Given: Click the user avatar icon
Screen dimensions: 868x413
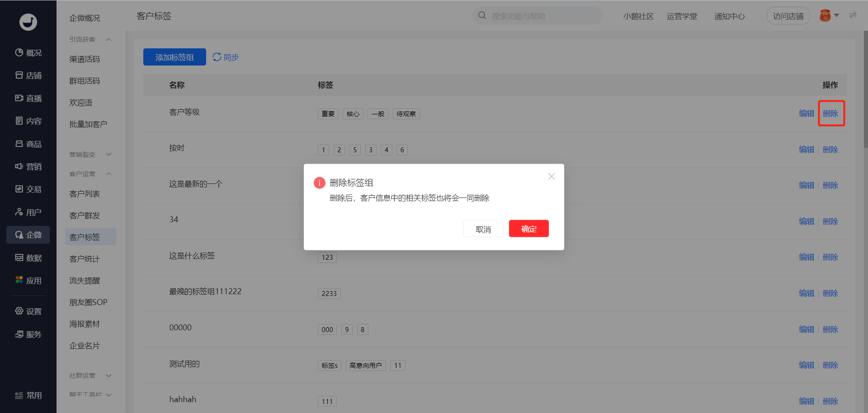Looking at the screenshot, I should [x=825, y=16].
